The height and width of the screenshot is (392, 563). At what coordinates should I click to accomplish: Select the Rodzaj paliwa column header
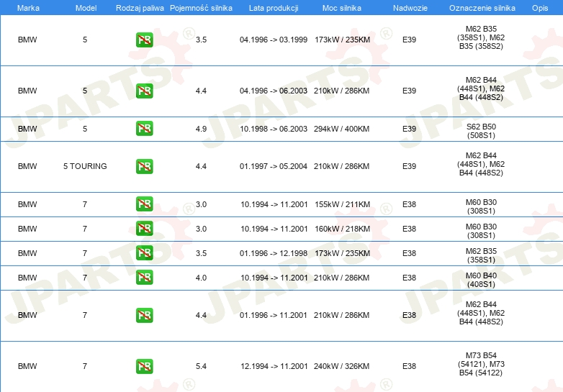point(140,7)
